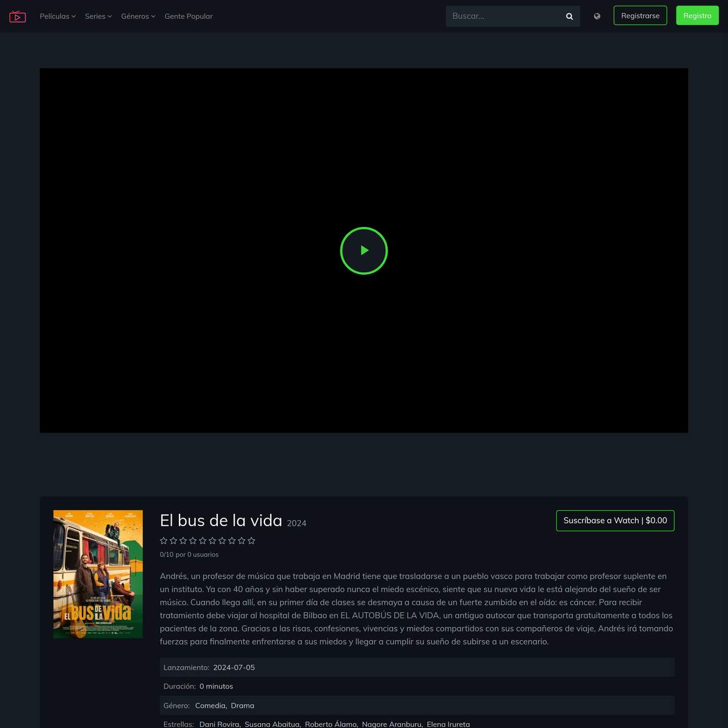Viewport: 728px width, 728px height.
Task: Rate the movie with fifth star
Action: [x=203, y=541]
